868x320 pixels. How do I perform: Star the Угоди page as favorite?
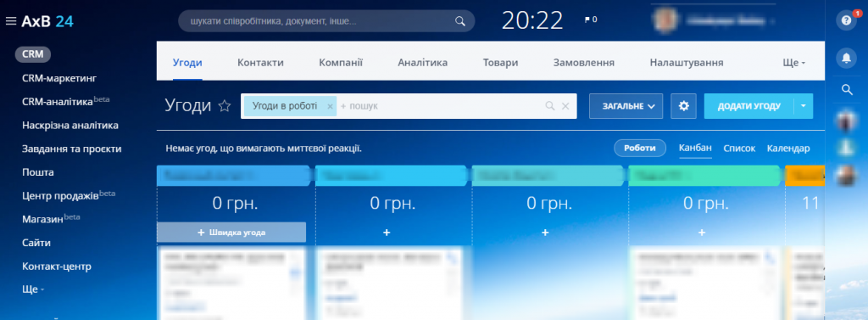[224, 106]
